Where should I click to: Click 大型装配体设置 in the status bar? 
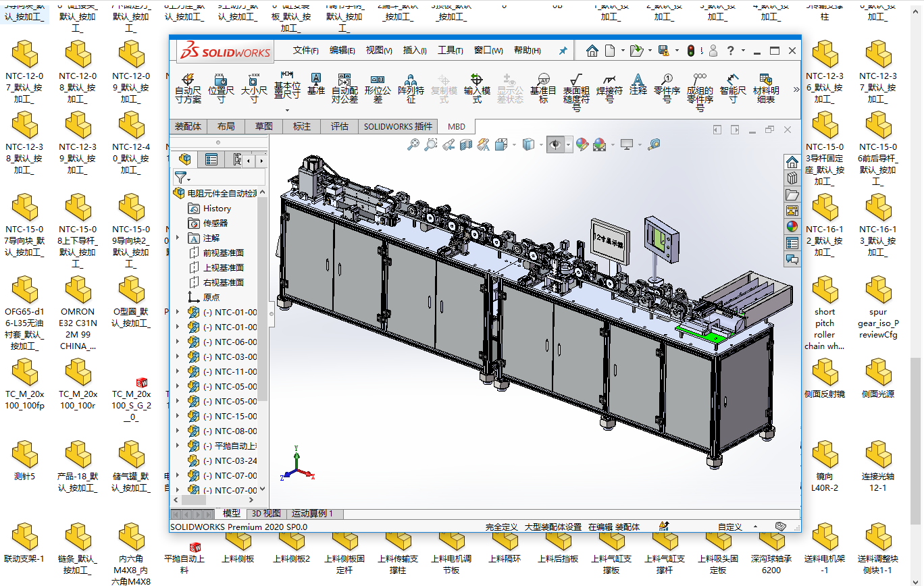[x=553, y=527]
